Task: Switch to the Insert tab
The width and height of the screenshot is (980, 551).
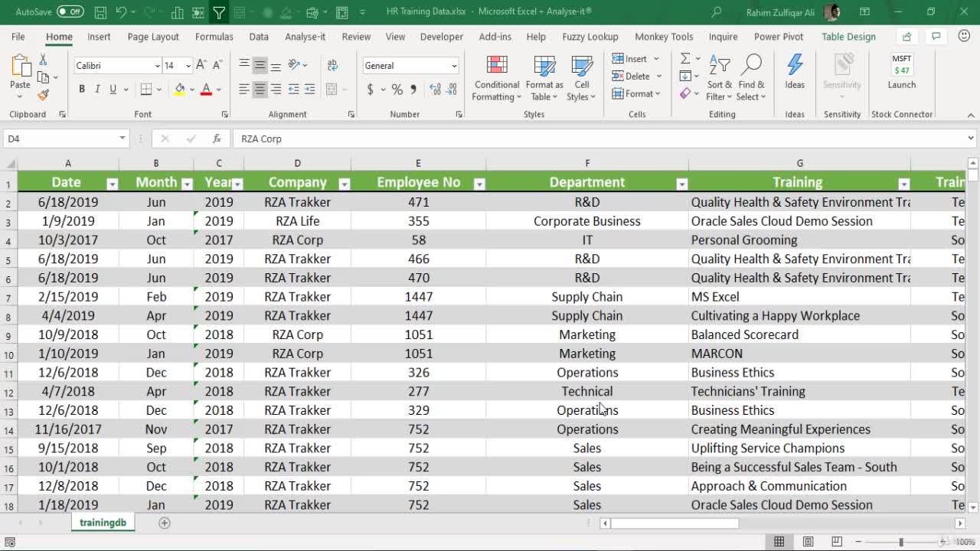Action: pos(99,37)
